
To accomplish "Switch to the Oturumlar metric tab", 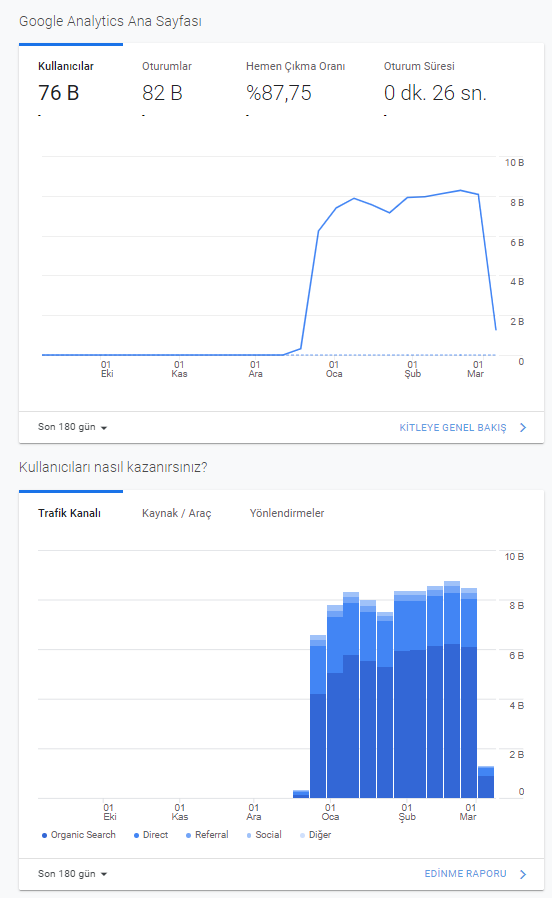I will [x=167, y=66].
